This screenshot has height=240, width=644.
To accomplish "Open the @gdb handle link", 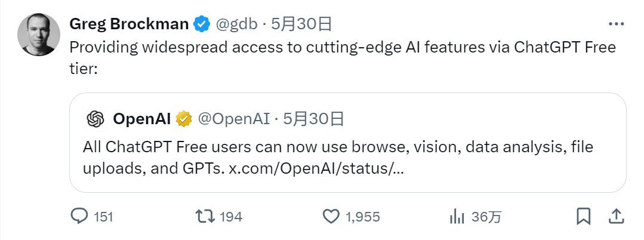I will [236, 24].
